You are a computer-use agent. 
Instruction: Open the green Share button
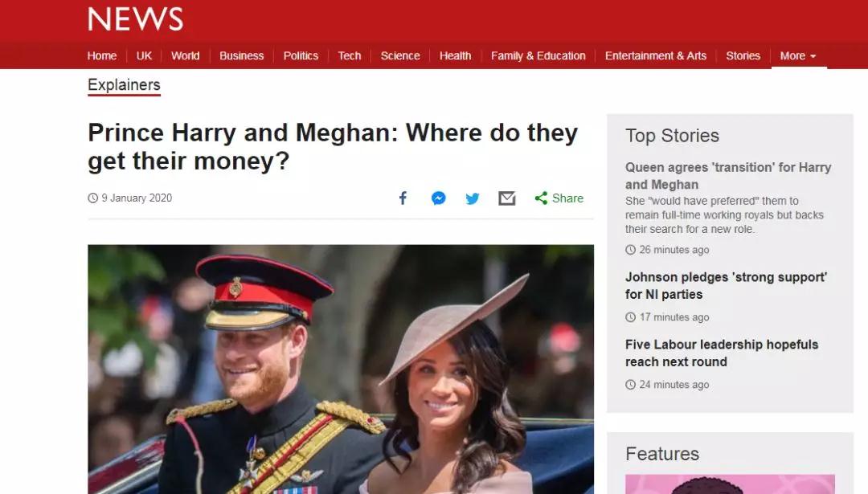coord(559,198)
